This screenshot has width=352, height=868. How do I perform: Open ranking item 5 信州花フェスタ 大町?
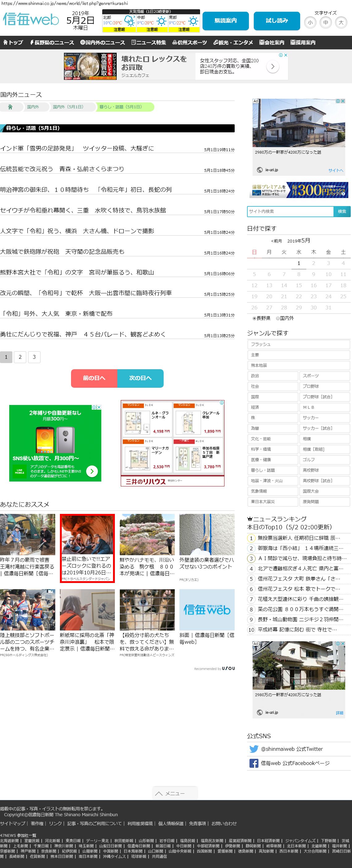(299, 579)
